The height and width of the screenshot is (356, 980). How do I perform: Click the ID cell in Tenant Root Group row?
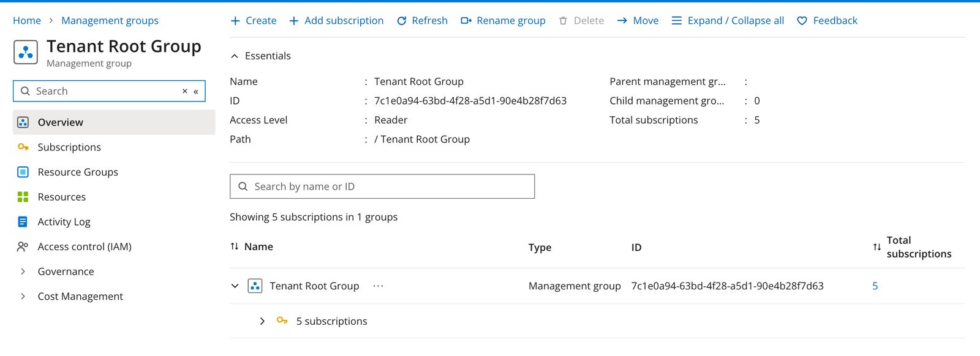(x=728, y=286)
